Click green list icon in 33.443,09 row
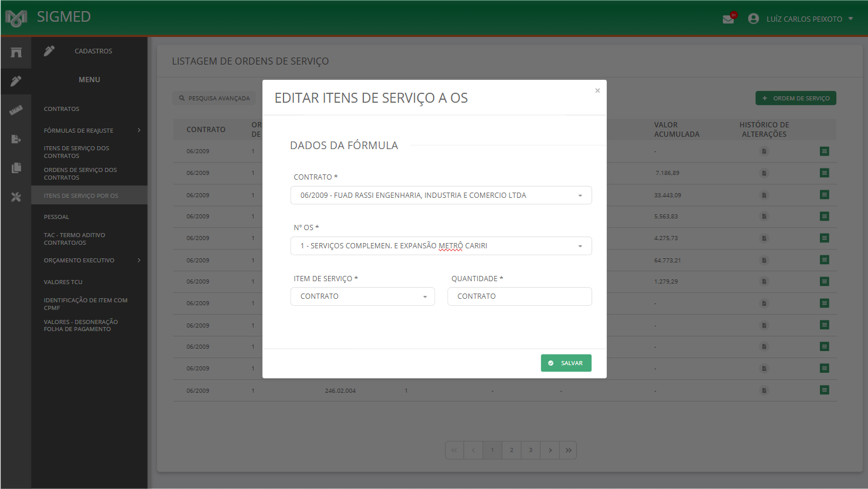 click(x=825, y=195)
